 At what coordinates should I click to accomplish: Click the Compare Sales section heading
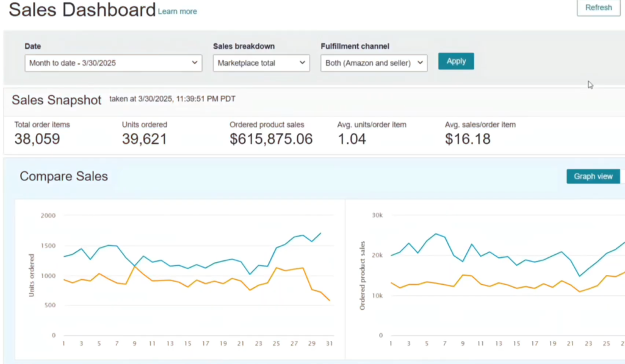pyautogui.click(x=63, y=177)
